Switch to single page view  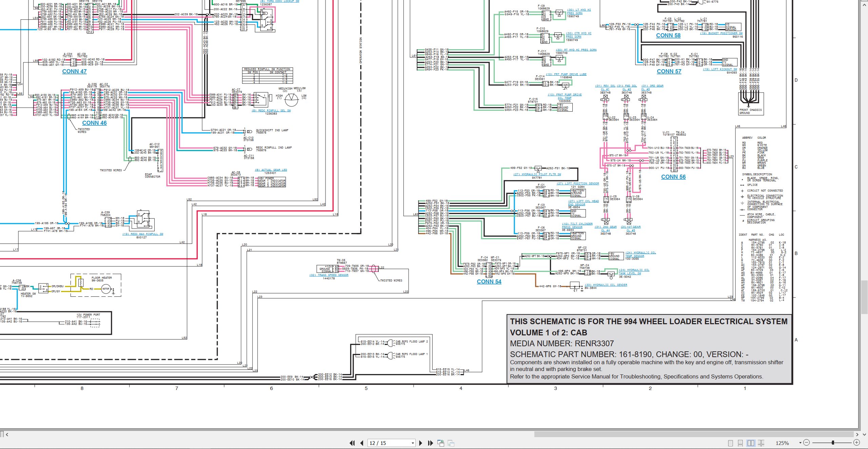(x=730, y=443)
